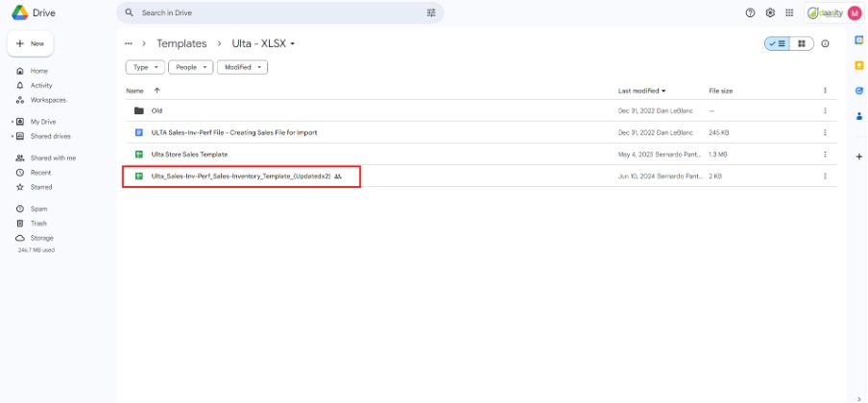Expand the Type filter dropdown
Viewport: 868px width, 403px height.
click(x=145, y=67)
